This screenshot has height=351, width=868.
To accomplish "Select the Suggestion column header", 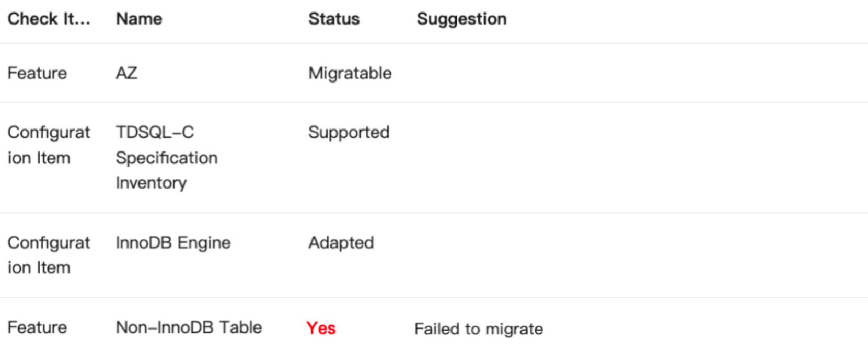I will point(461,19).
